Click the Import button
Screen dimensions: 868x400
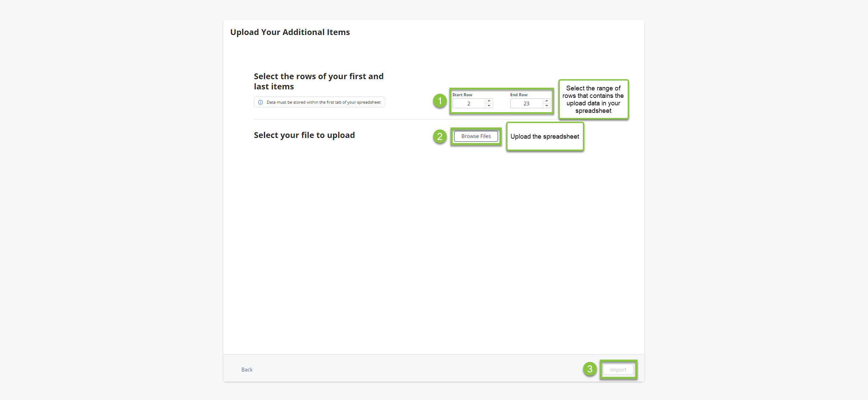(618, 370)
